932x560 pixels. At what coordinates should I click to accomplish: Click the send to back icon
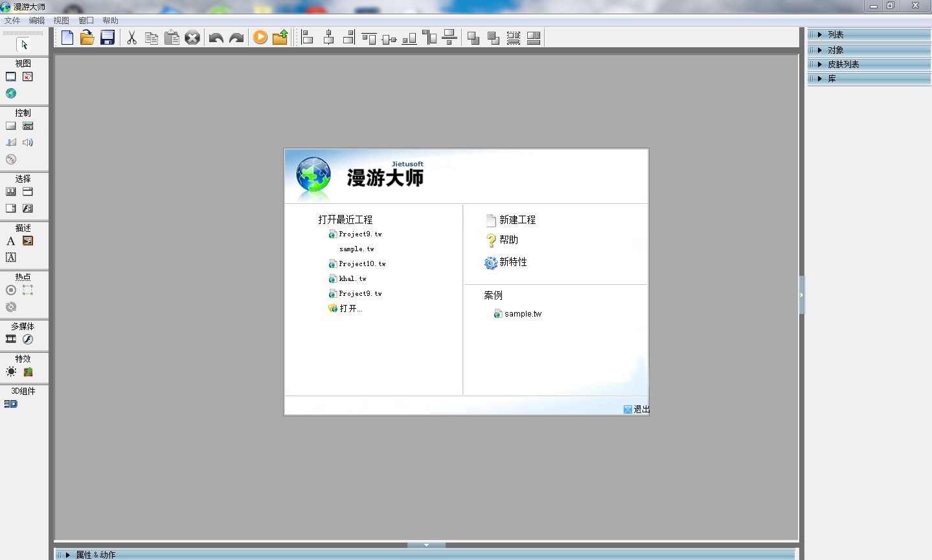click(x=494, y=38)
